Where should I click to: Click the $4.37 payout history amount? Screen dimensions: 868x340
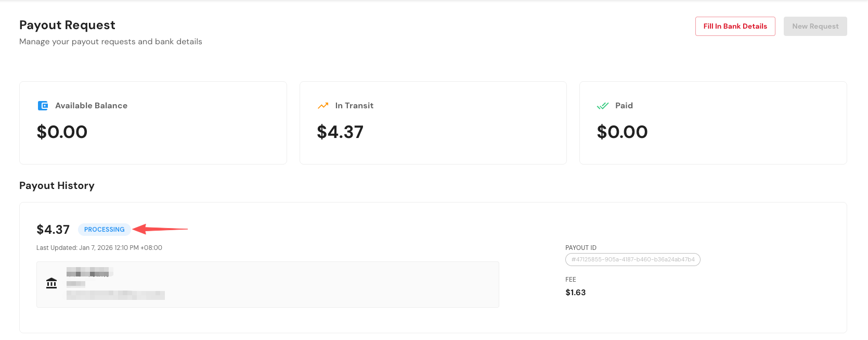tap(53, 230)
